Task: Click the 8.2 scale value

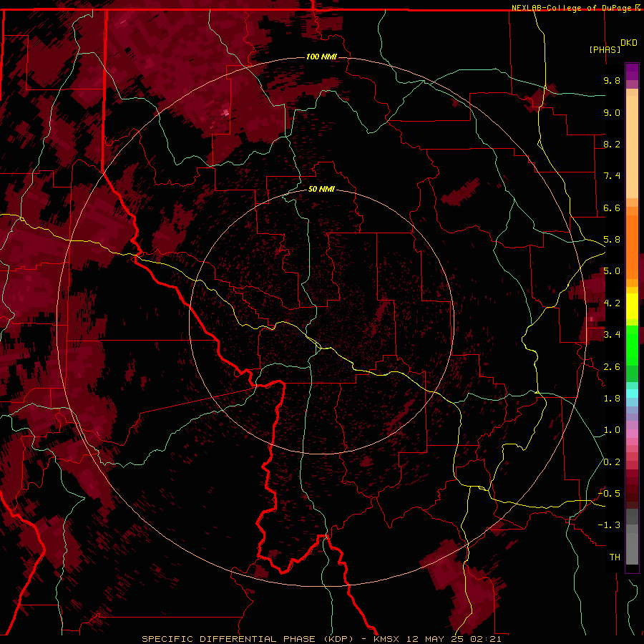Action: [x=612, y=144]
